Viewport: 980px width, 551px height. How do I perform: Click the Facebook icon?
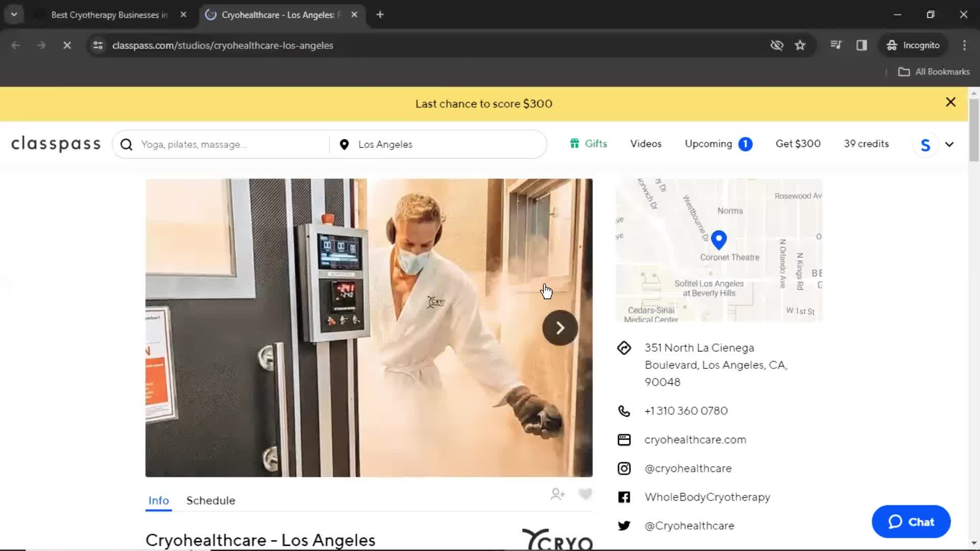coord(624,497)
